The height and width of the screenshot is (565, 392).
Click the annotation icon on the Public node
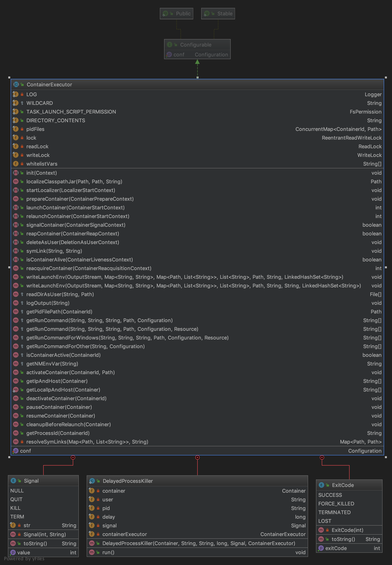pyautogui.click(x=165, y=14)
